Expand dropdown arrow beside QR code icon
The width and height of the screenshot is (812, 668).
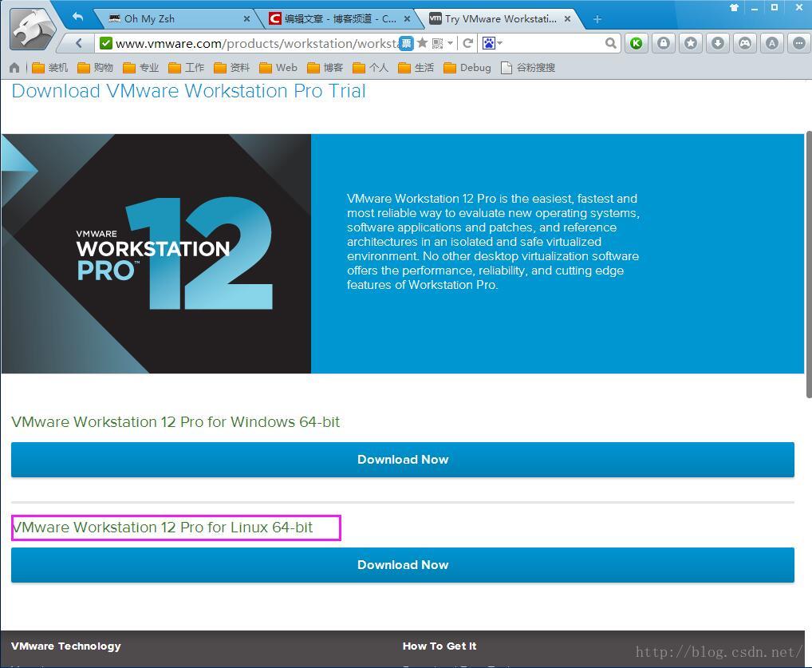click(450, 43)
